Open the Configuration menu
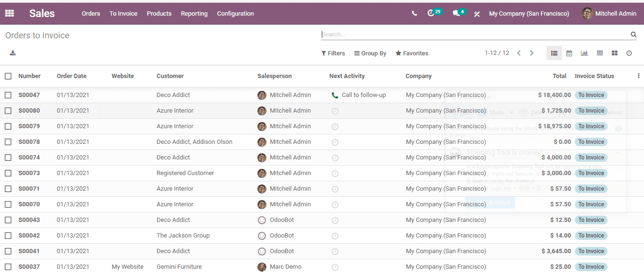Image resolution: width=644 pixels, height=273 pixels. 236,14
